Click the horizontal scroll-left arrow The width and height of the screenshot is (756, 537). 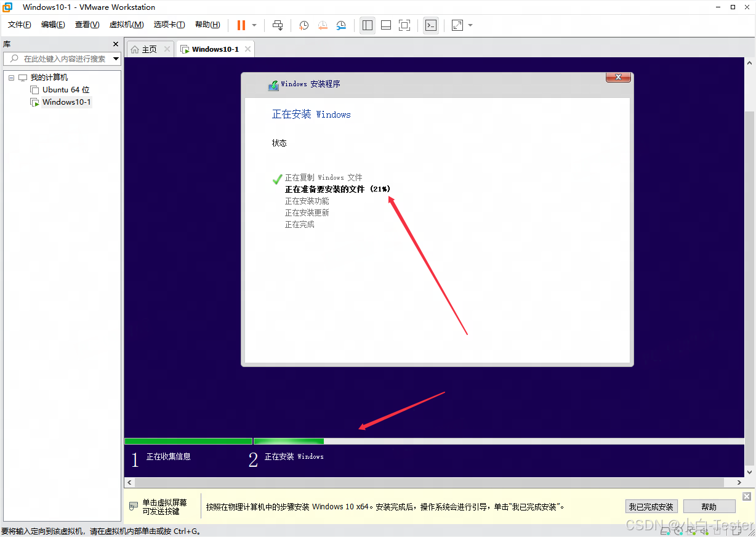129,482
